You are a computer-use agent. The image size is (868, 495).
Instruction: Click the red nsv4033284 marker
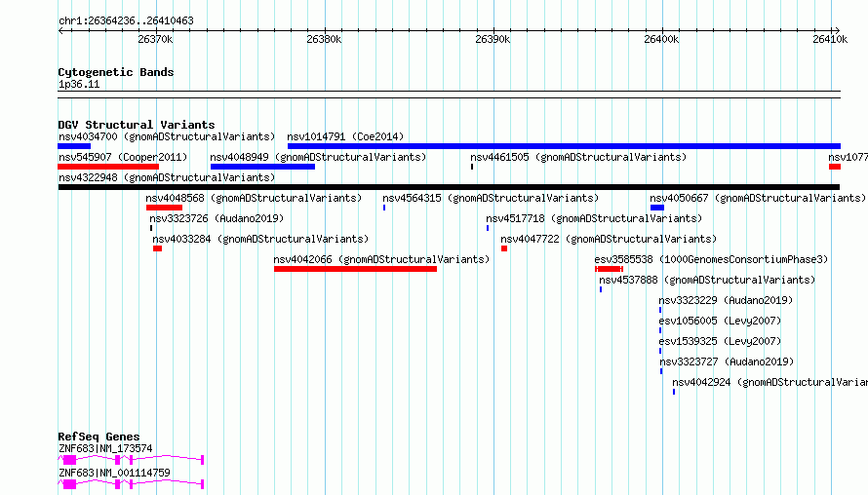(158, 248)
